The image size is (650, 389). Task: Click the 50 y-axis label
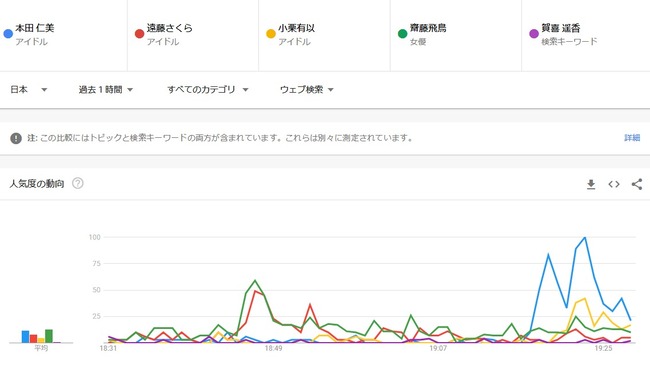click(x=97, y=290)
